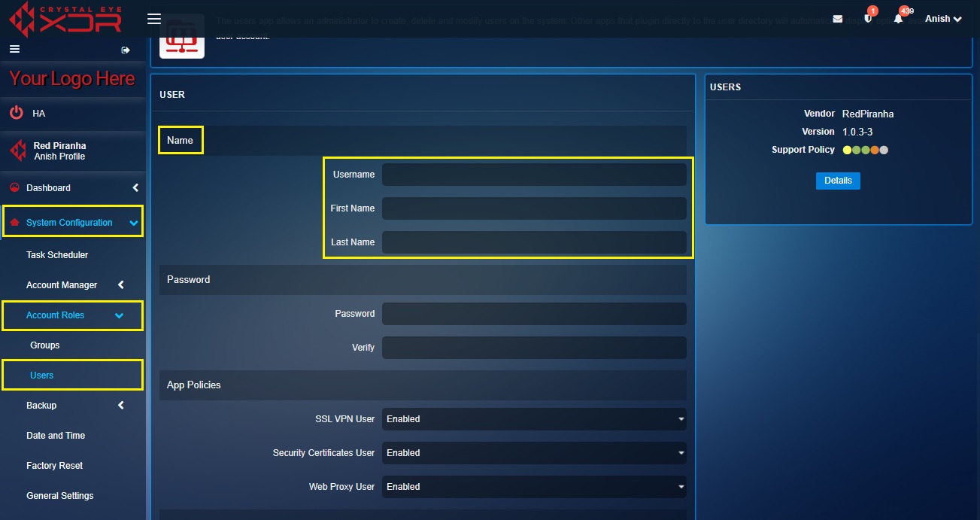Click the Users app icon in header
Viewport: 980px width, 520px height.
(x=182, y=35)
